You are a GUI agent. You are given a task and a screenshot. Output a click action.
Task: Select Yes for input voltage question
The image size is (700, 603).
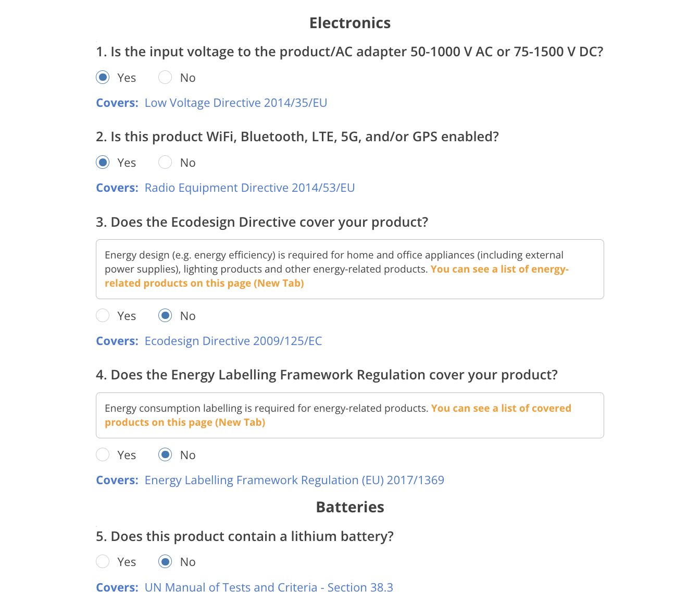(x=103, y=78)
